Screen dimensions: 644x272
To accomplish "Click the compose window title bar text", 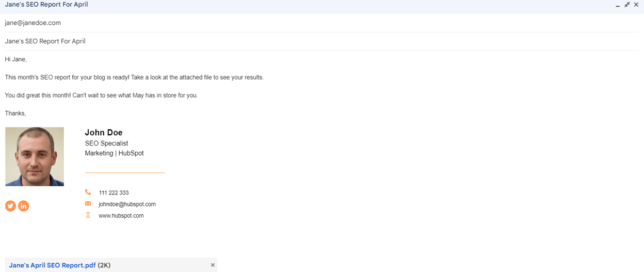I will pyautogui.click(x=46, y=5).
